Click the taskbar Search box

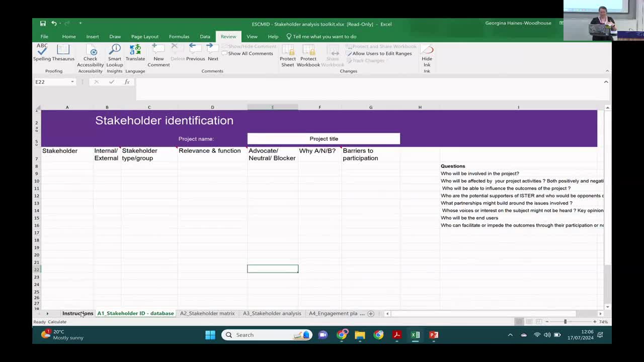click(267, 335)
